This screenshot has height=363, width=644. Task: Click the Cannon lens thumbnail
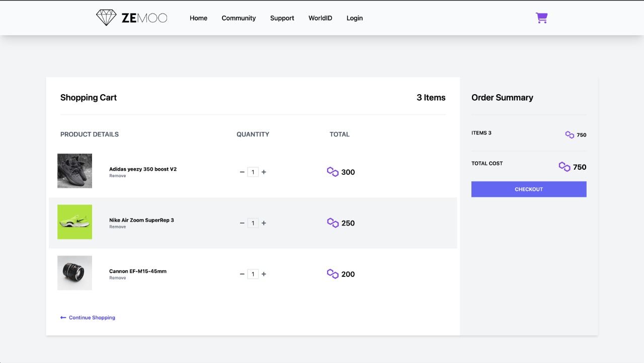[x=74, y=273]
